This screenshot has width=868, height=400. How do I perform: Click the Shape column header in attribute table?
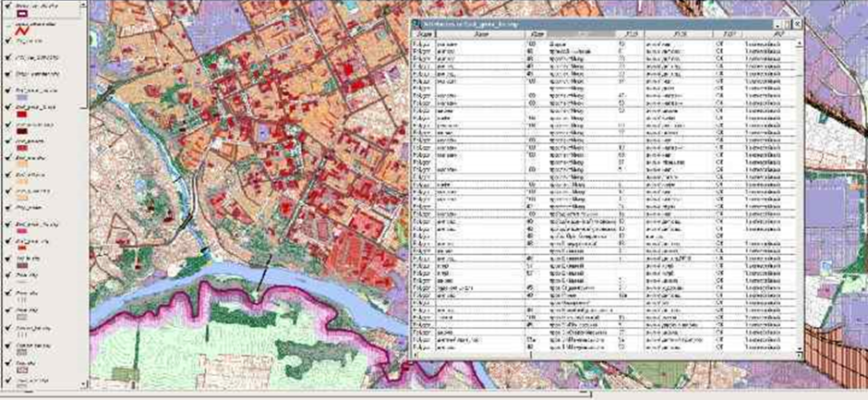(424, 34)
